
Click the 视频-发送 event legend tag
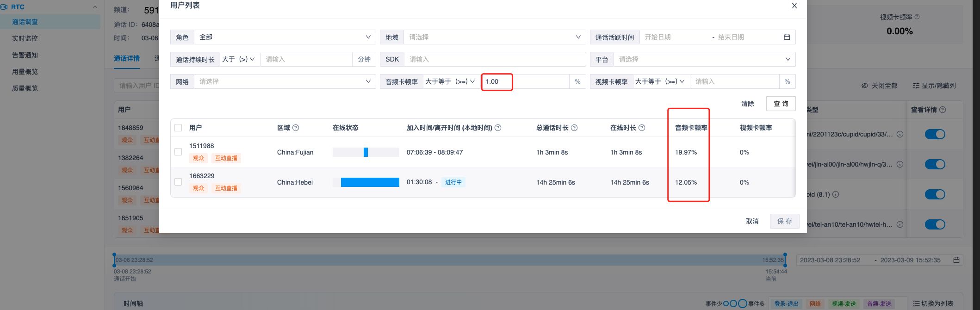pos(844,304)
